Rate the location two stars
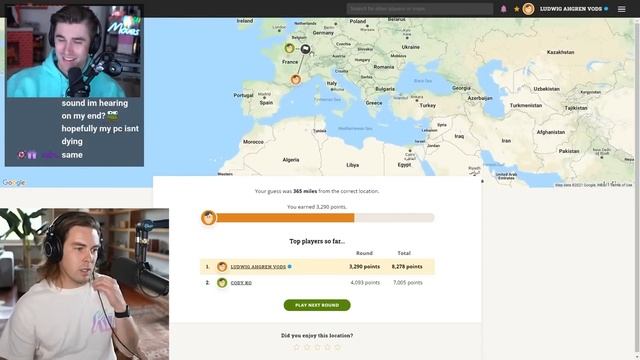Screen dimensions: 640x360 click(307, 347)
